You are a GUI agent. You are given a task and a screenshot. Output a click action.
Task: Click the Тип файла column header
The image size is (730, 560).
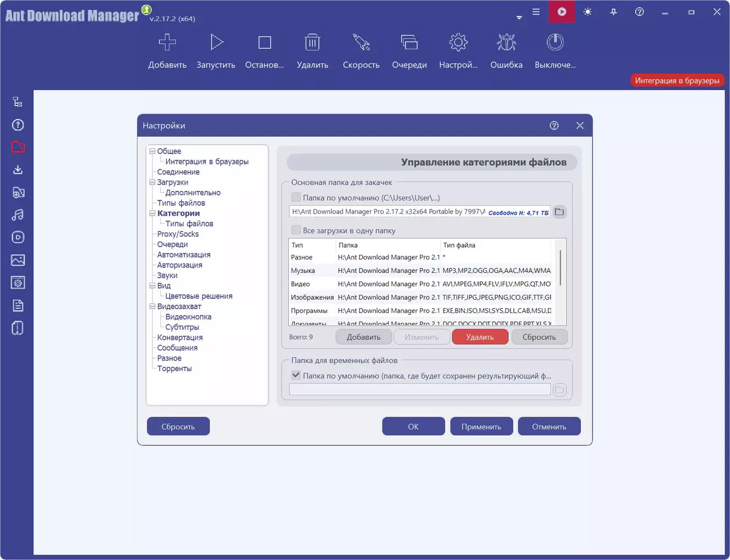(x=496, y=245)
